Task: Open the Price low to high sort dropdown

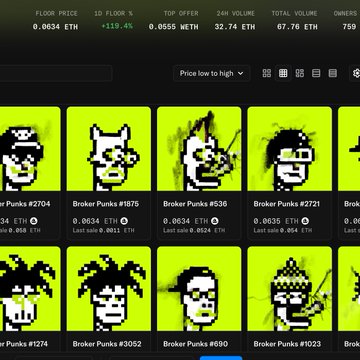Action: 211,73
